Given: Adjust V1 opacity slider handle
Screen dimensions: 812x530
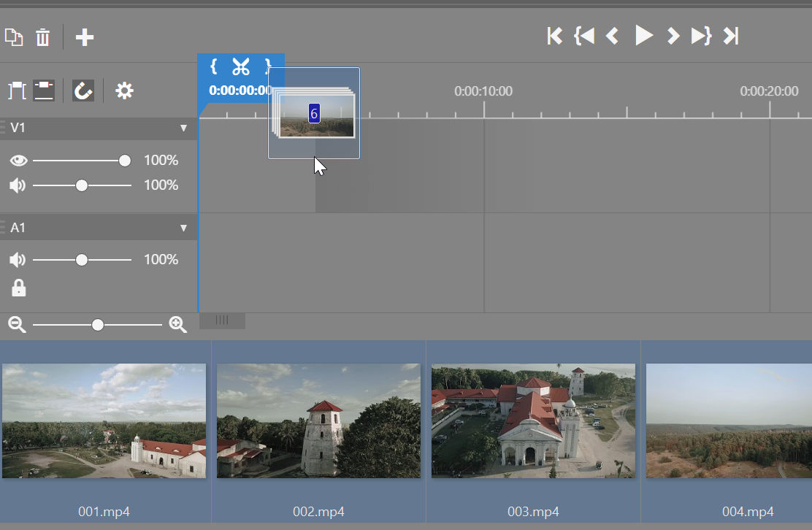Looking at the screenshot, I should click(124, 161).
